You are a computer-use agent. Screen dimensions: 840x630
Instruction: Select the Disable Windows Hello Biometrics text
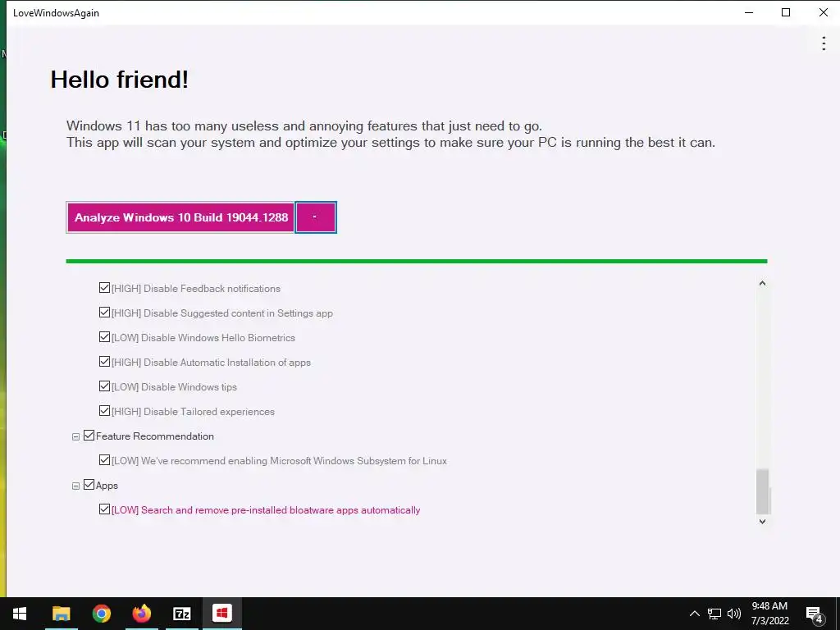pyautogui.click(x=203, y=338)
